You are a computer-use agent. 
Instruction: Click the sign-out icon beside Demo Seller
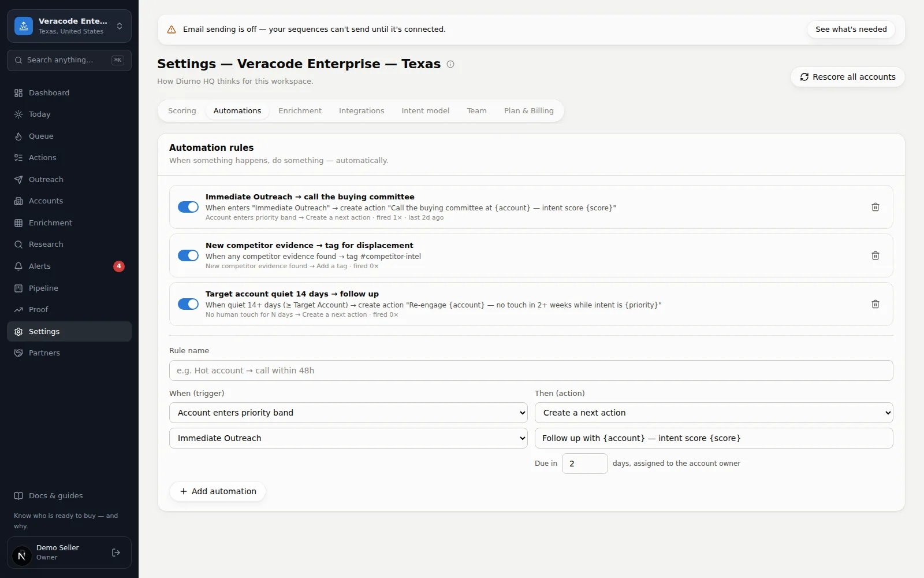coord(116,553)
